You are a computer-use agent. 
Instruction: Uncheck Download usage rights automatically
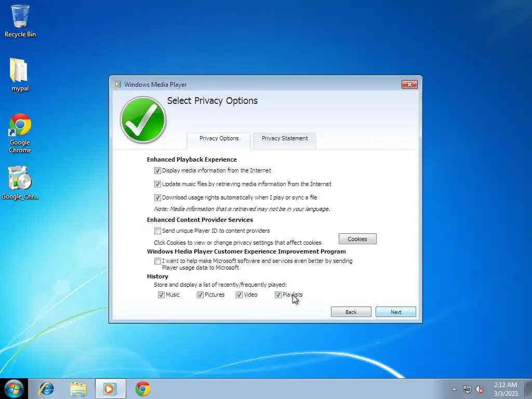tap(157, 197)
